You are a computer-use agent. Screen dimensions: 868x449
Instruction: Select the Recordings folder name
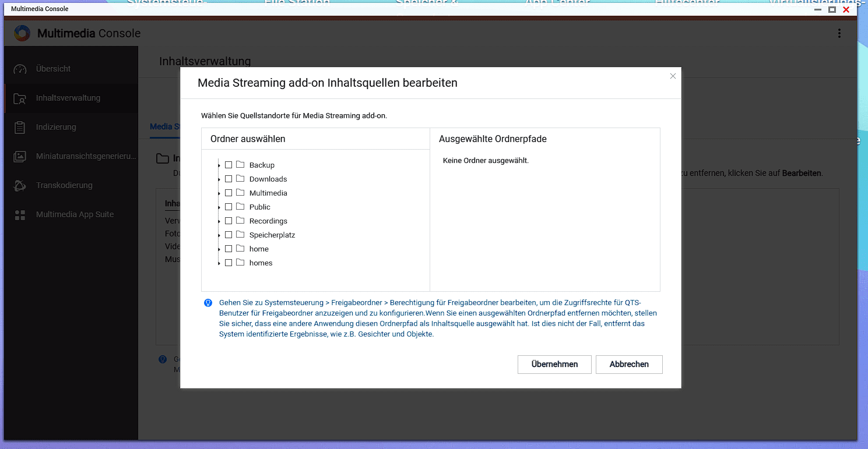click(268, 221)
